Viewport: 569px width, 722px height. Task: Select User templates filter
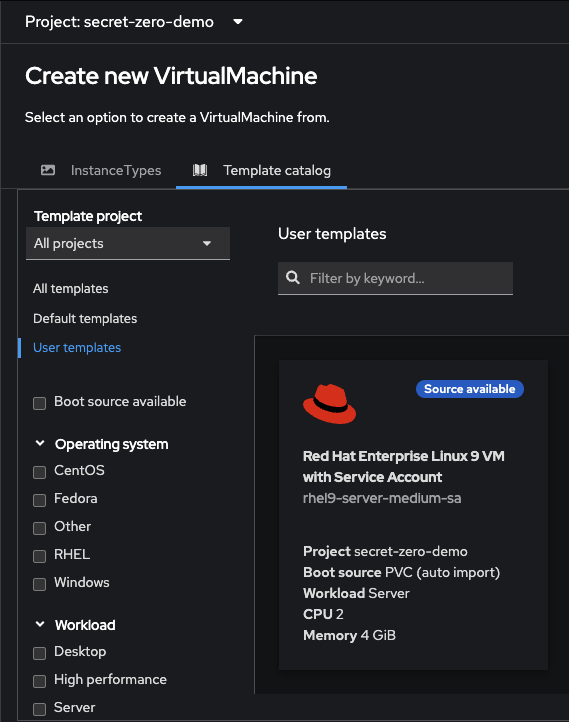[77, 348]
